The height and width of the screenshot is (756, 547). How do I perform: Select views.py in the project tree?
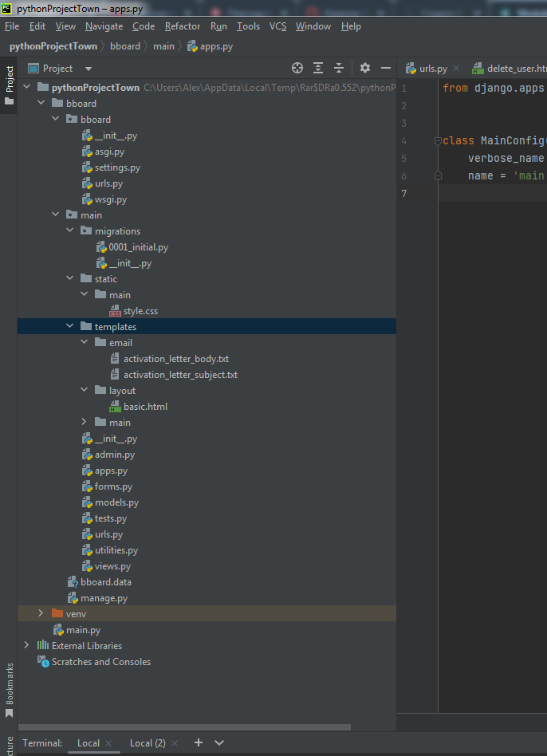[x=112, y=565]
